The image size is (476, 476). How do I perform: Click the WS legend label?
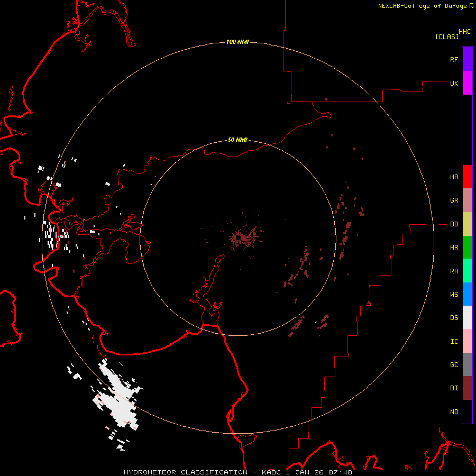point(454,295)
